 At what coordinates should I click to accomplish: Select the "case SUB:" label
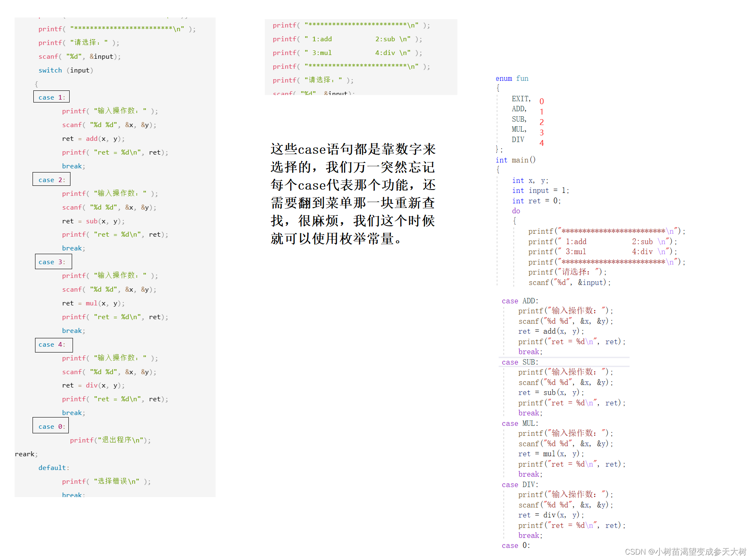click(520, 362)
